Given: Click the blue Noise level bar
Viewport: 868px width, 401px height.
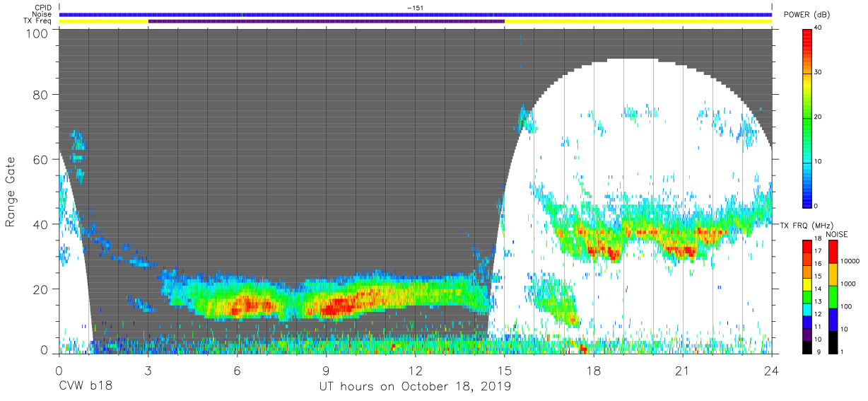Looking at the screenshot, I should [415, 14].
